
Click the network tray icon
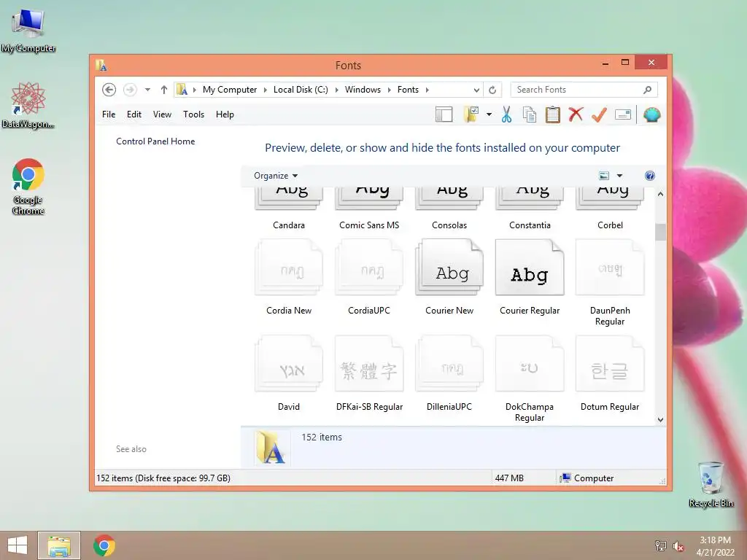click(x=660, y=546)
